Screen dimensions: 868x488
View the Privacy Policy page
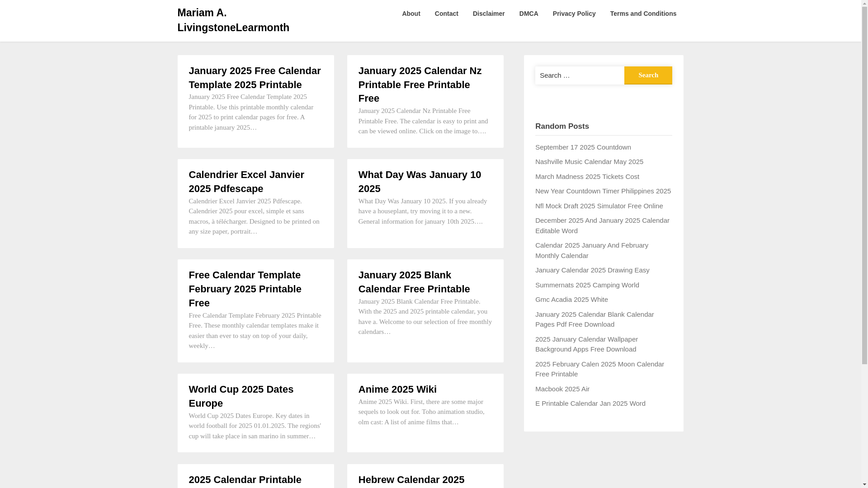click(574, 14)
